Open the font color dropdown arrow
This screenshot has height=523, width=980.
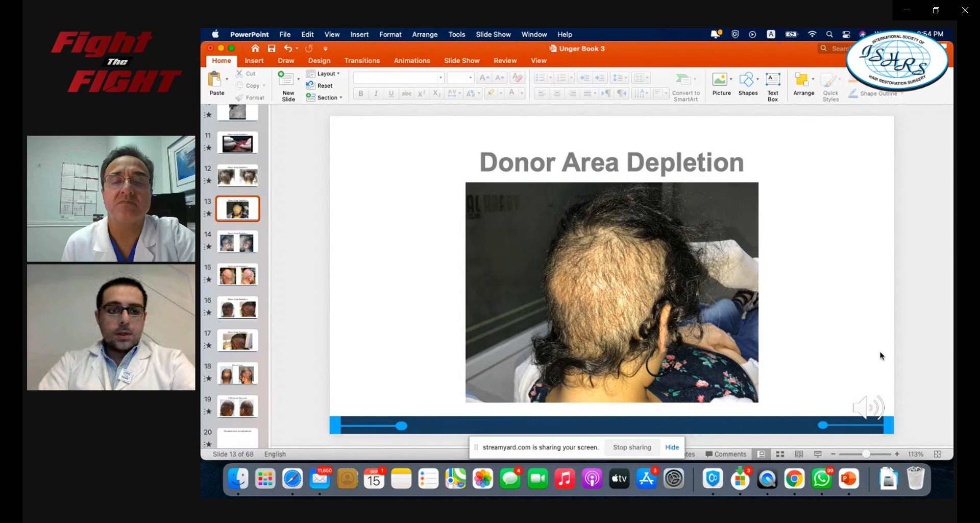tap(522, 93)
